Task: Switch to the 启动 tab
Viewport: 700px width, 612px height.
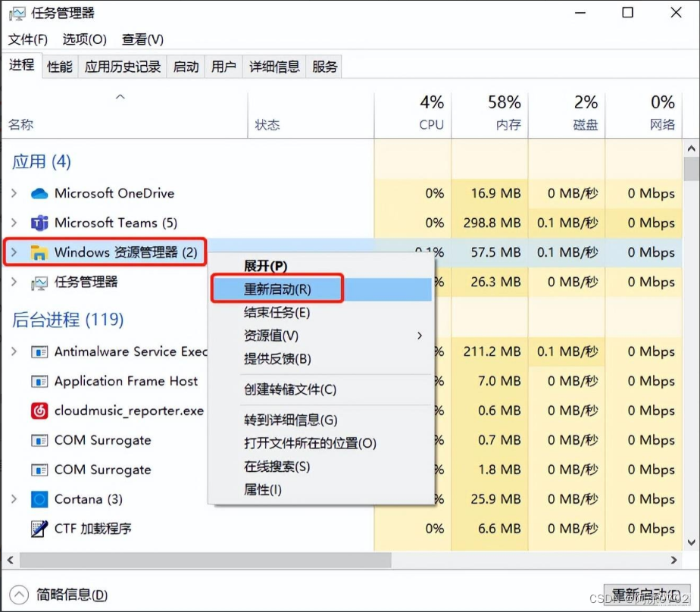Action: click(x=186, y=67)
